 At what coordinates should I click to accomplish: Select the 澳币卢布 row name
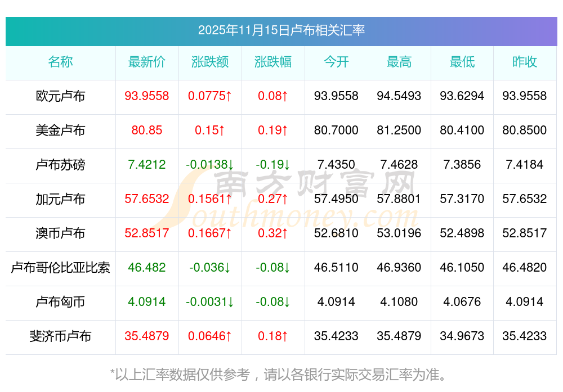point(60,233)
